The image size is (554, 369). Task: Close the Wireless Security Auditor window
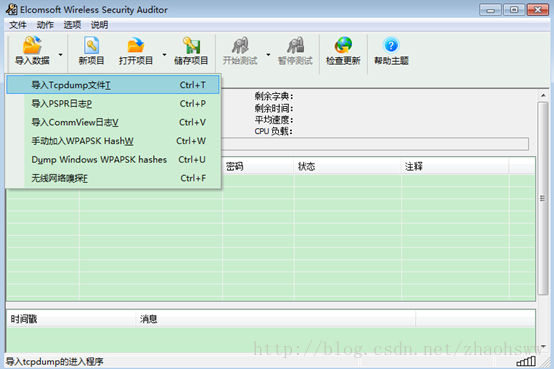click(x=538, y=10)
